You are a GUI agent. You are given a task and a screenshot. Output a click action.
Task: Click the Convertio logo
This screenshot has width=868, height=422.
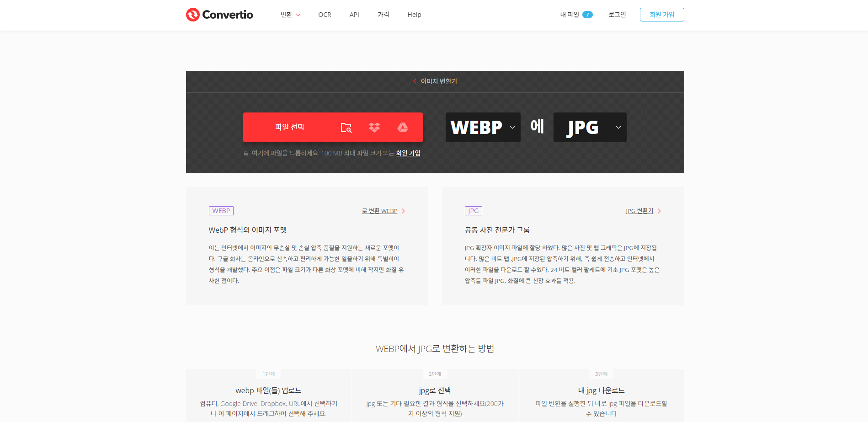click(219, 14)
